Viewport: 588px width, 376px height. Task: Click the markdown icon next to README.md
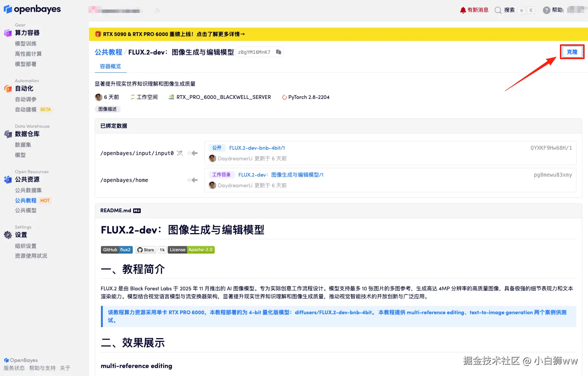point(137,211)
